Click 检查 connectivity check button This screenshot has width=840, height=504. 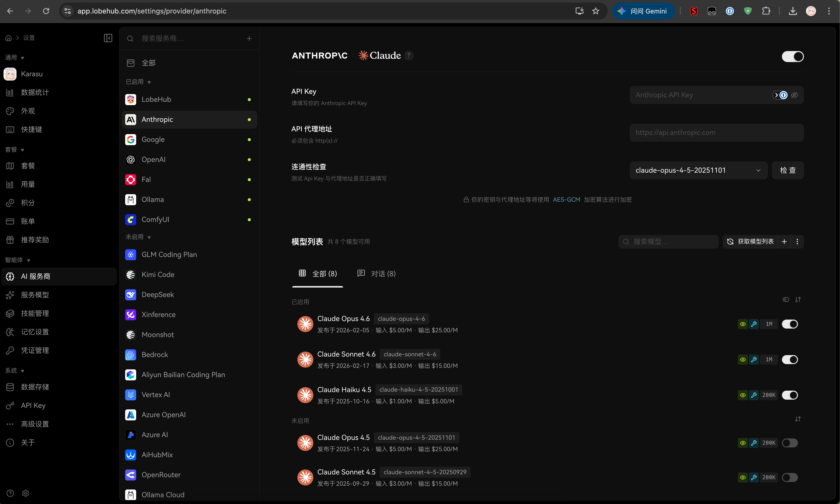pos(788,170)
